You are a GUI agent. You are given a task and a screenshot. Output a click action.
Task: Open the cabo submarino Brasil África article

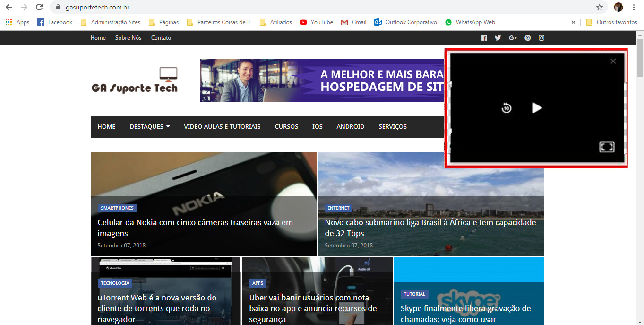pos(430,228)
